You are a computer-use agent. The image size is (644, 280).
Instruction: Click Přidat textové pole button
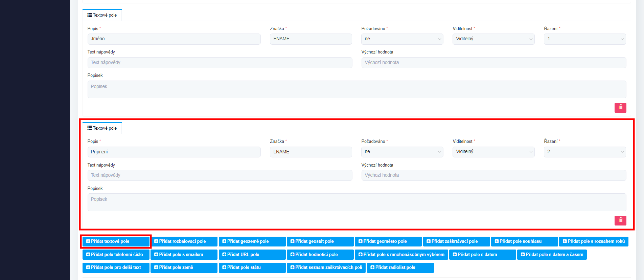[x=116, y=241]
